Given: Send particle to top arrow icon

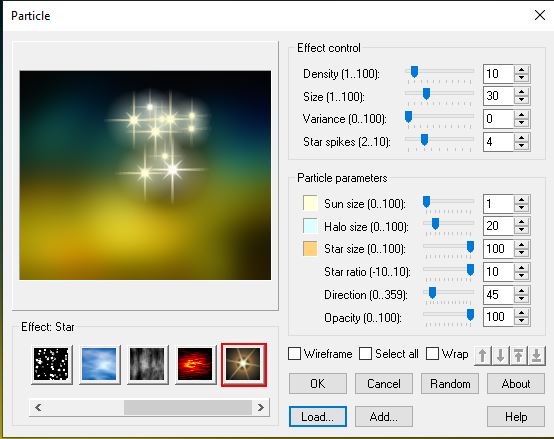Looking at the screenshot, I should click(518, 355).
